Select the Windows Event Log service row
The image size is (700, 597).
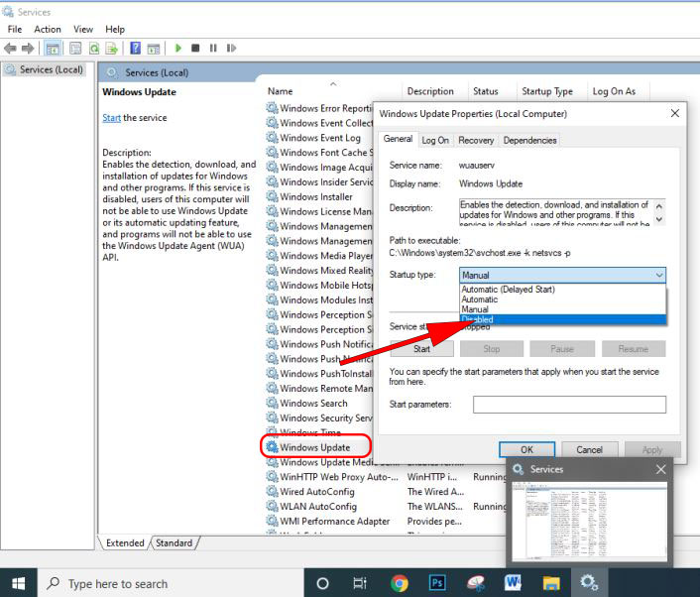pos(319,138)
